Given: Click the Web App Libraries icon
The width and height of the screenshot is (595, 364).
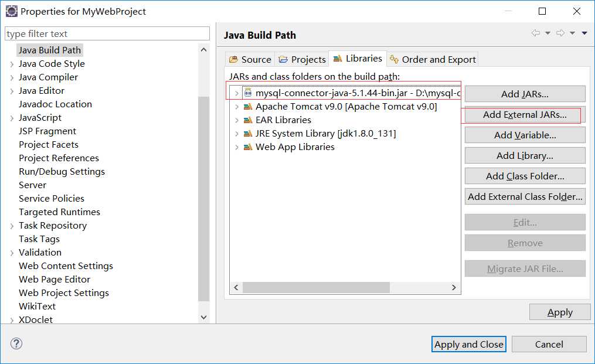Looking at the screenshot, I should point(248,147).
